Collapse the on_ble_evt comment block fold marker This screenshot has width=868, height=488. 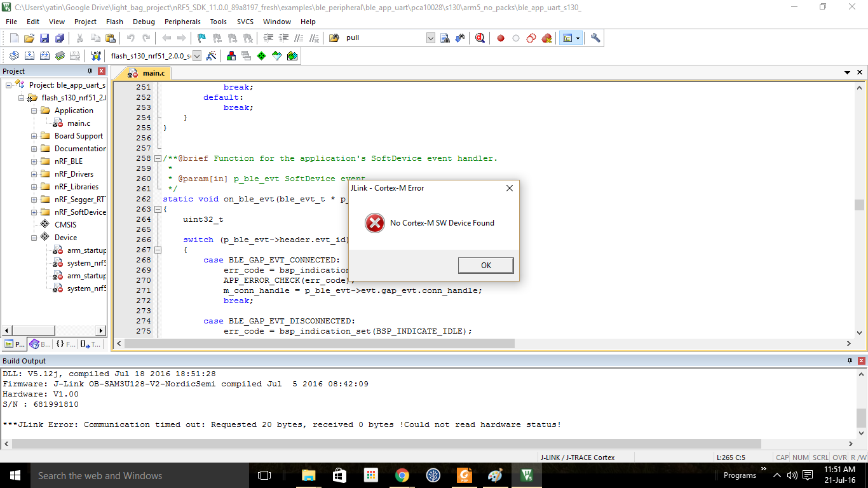(158, 158)
